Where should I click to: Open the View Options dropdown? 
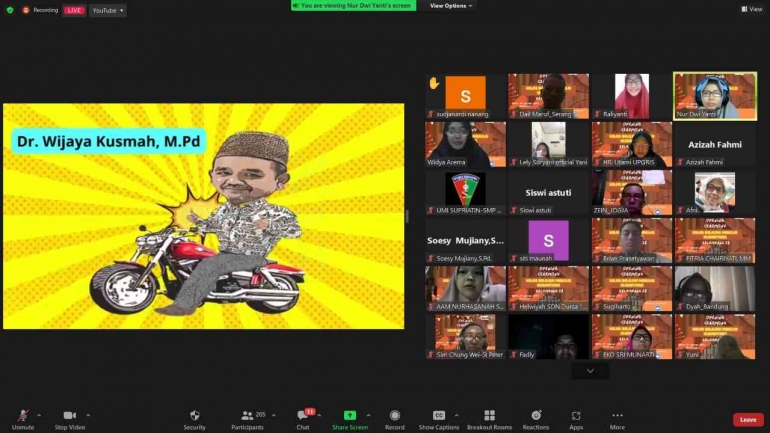click(451, 5)
